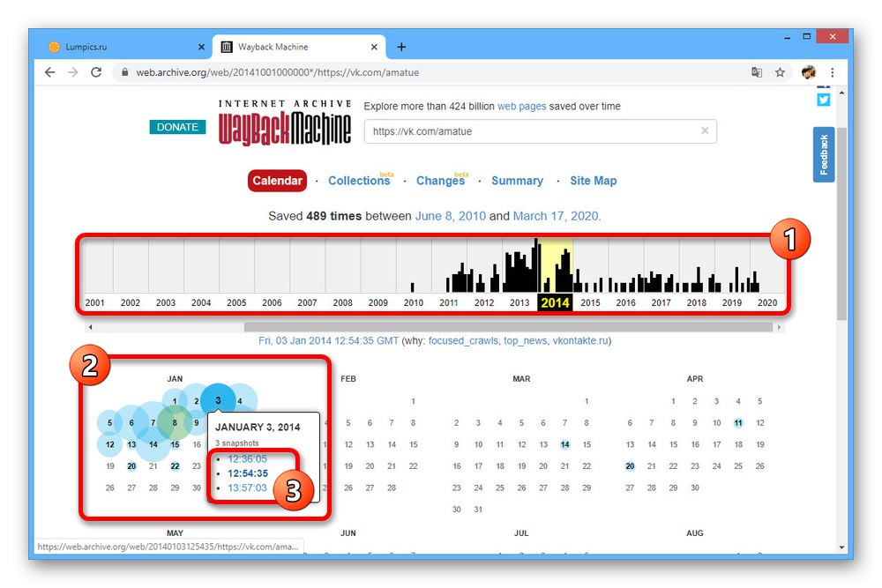The width and height of the screenshot is (882, 588).
Task: Follow the top_news link
Action: (x=525, y=340)
